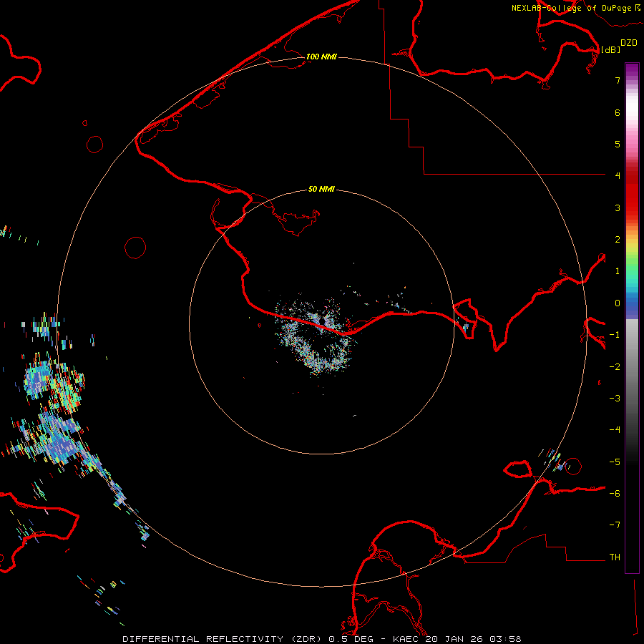Click the 1 dB value on color scale
The width and height of the screenshot is (644, 644).
tap(618, 271)
